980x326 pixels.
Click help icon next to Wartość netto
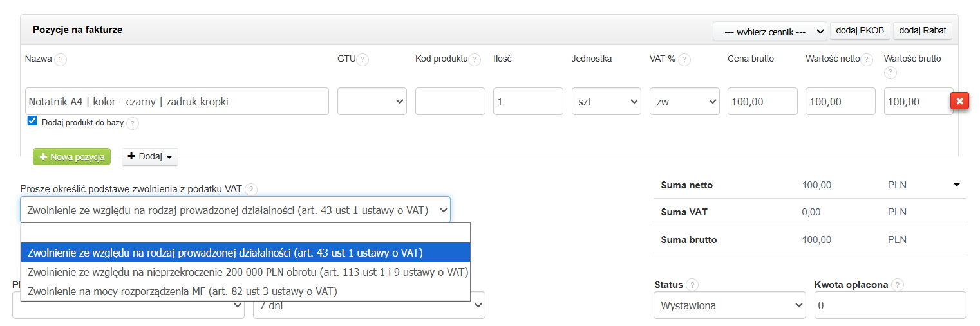click(867, 60)
